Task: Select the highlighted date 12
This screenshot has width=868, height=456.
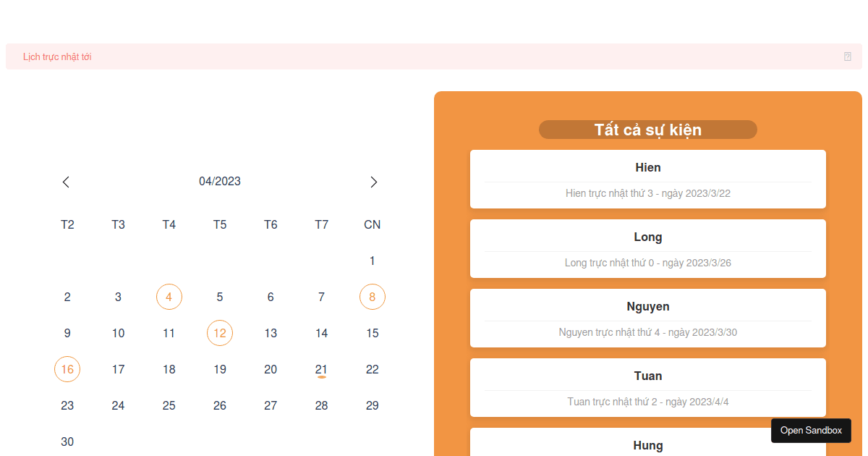Action: tap(220, 333)
